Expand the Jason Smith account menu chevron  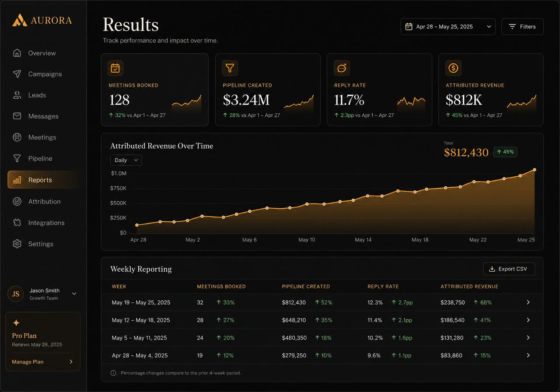pyautogui.click(x=74, y=294)
